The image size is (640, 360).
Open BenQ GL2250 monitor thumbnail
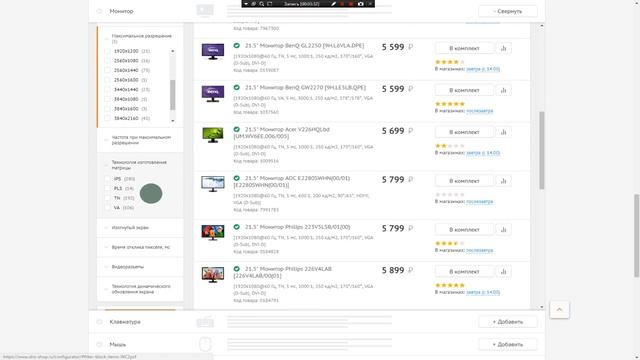(213, 51)
